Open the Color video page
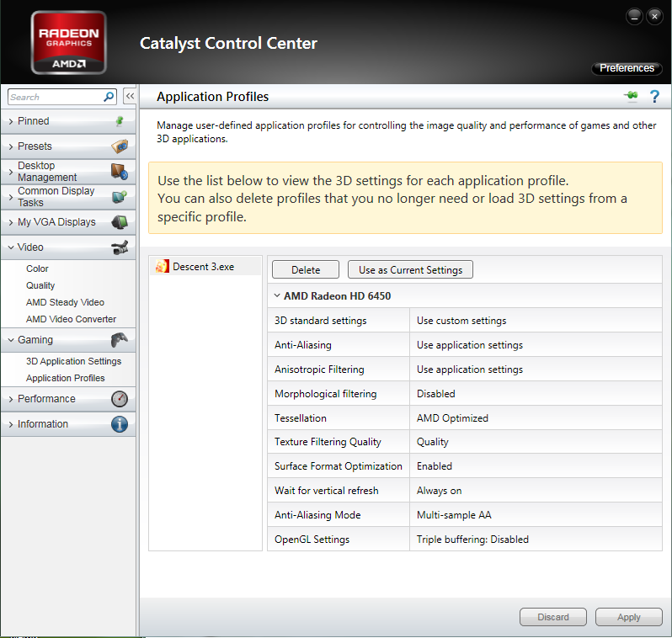This screenshot has height=638, width=672. click(x=37, y=268)
